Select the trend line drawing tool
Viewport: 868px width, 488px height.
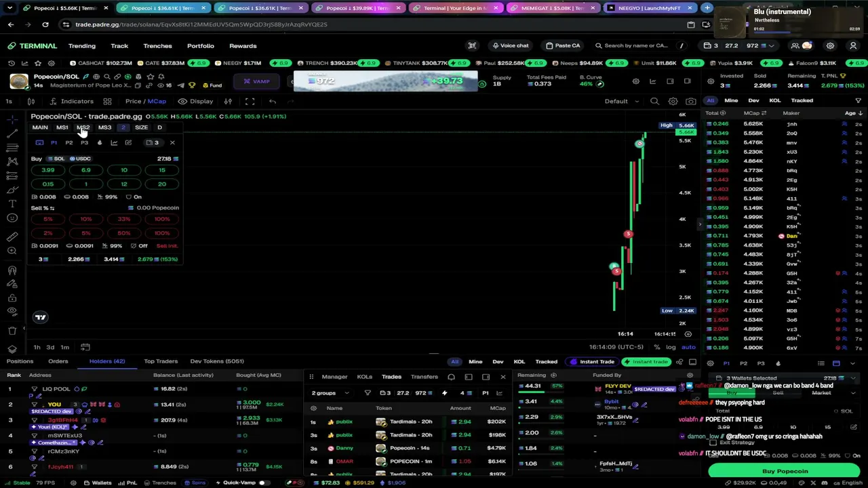click(12, 133)
